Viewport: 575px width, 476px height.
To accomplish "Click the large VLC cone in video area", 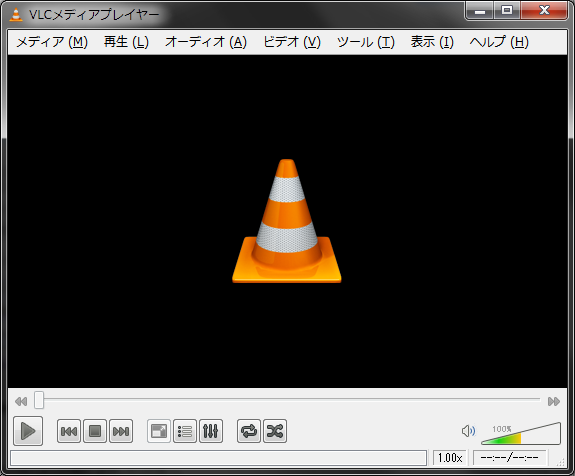I will click(x=287, y=221).
